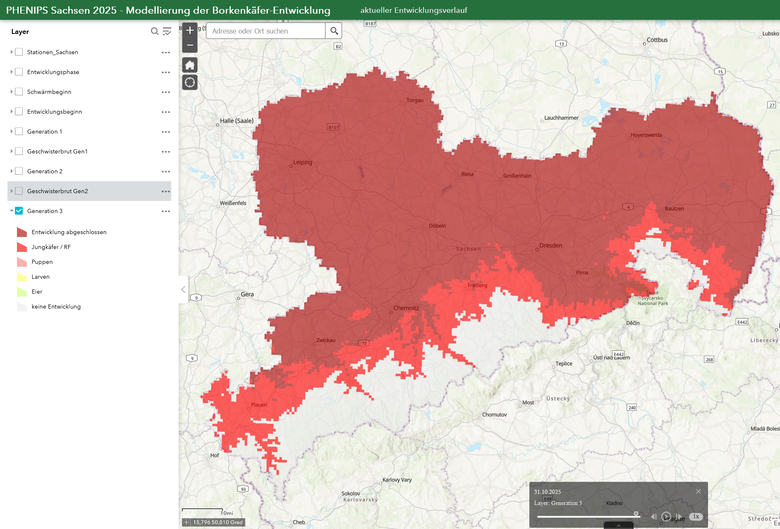780x529 pixels.
Task: Open options menu for Schwärmbeginn layer
Action: pyautogui.click(x=166, y=92)
